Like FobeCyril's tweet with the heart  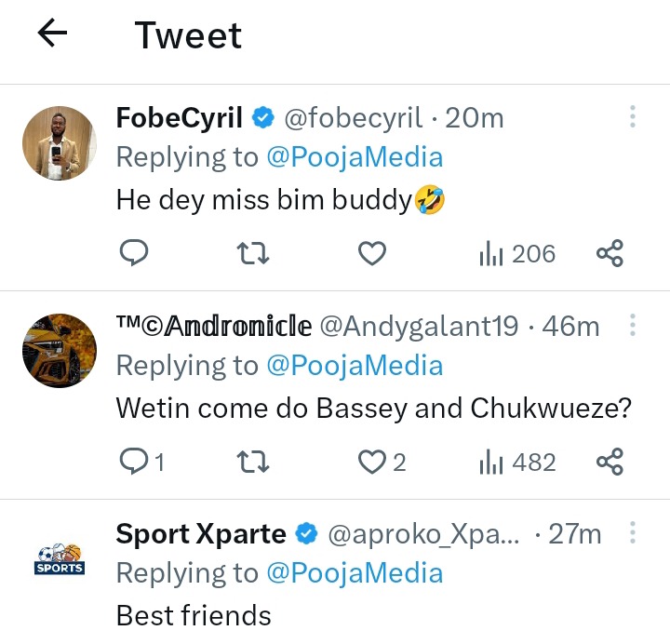coord(372,253)
